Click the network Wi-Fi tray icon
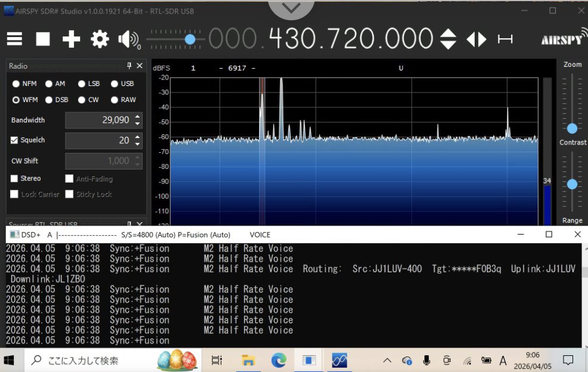Screen dimensions: 588x372 pos(467,361)
